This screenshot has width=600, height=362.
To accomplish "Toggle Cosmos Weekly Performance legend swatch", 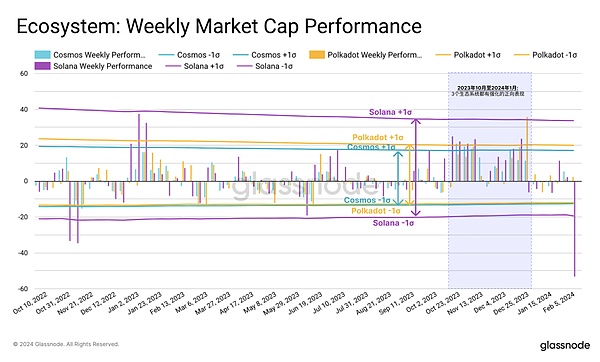I will (42, 55).
